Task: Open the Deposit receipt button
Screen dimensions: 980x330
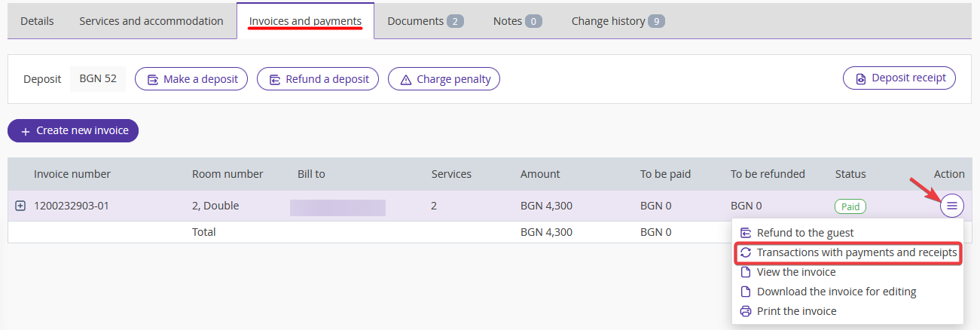Action: click(899, 78)
